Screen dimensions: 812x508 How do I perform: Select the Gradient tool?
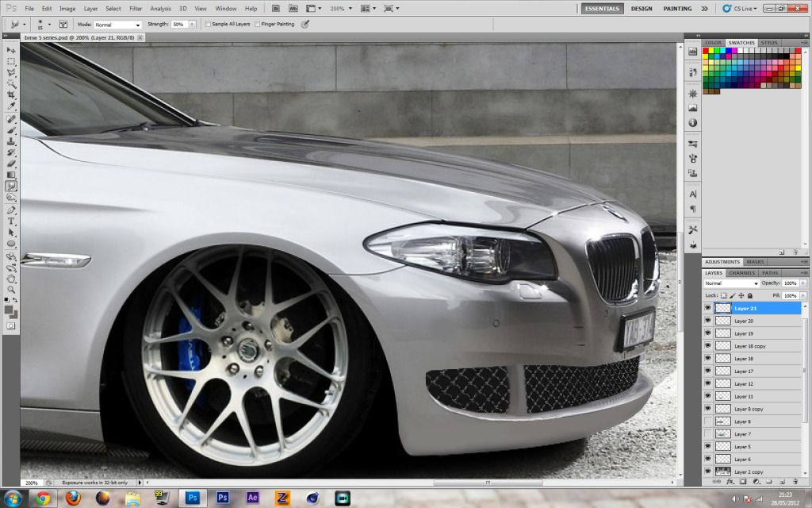pos(11,175)
